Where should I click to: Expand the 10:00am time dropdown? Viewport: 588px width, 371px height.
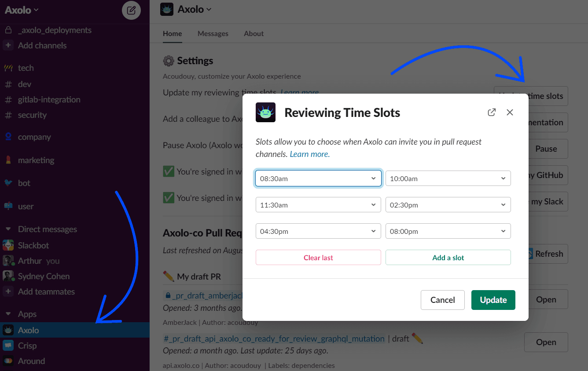click(448, 178)
